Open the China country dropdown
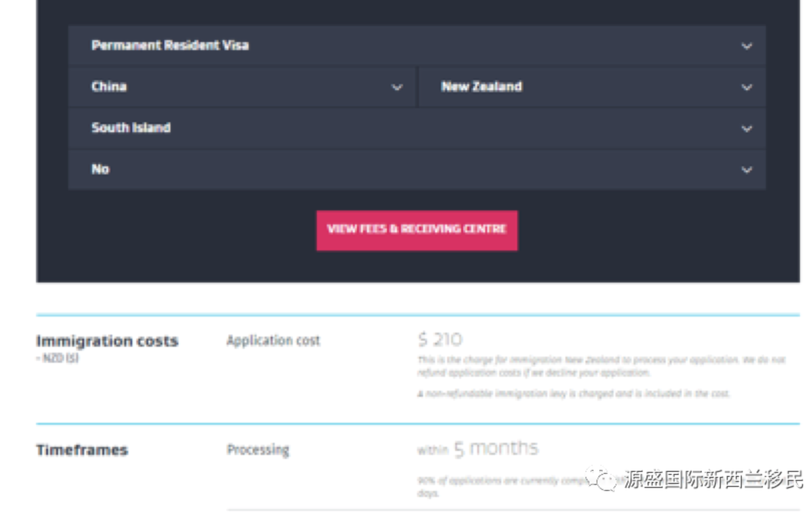812x517 pixels. coord(241,87)
